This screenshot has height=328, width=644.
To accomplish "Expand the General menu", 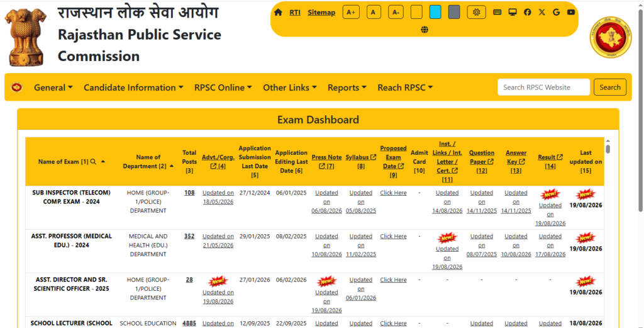I will pos(53,88).
